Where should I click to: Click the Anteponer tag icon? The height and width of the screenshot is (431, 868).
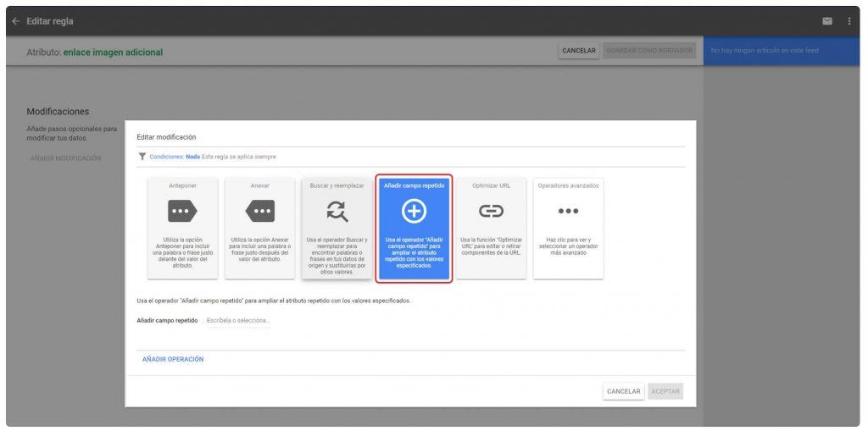(x=183, y=211)
